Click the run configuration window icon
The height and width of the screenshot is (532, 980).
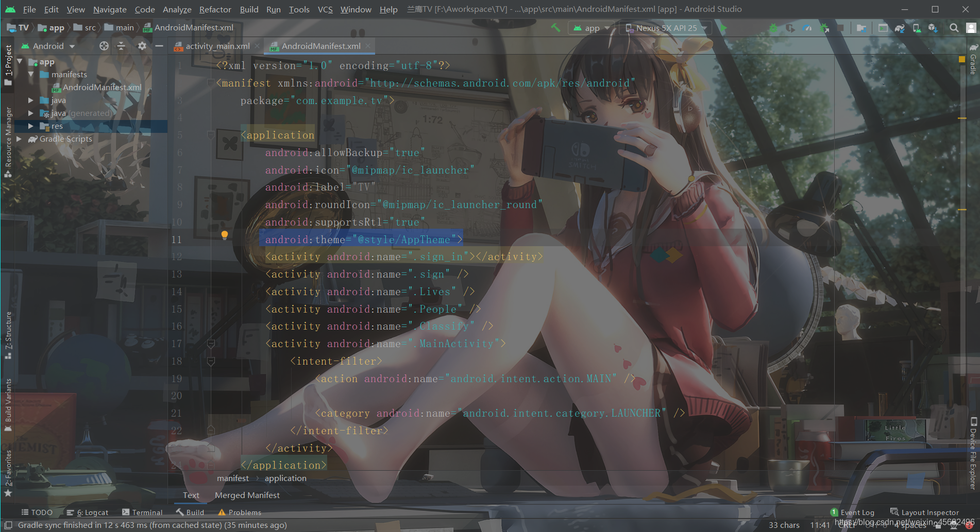click(x=883, y=28)
